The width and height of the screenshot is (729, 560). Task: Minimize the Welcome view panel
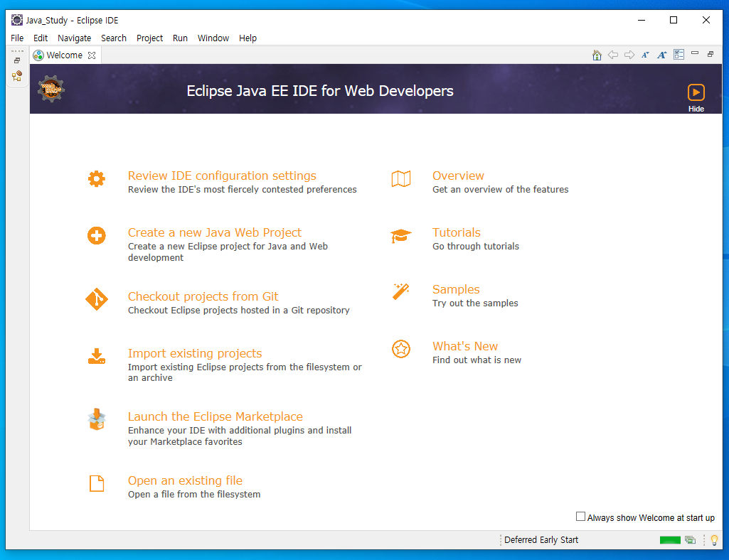[695, 53]
